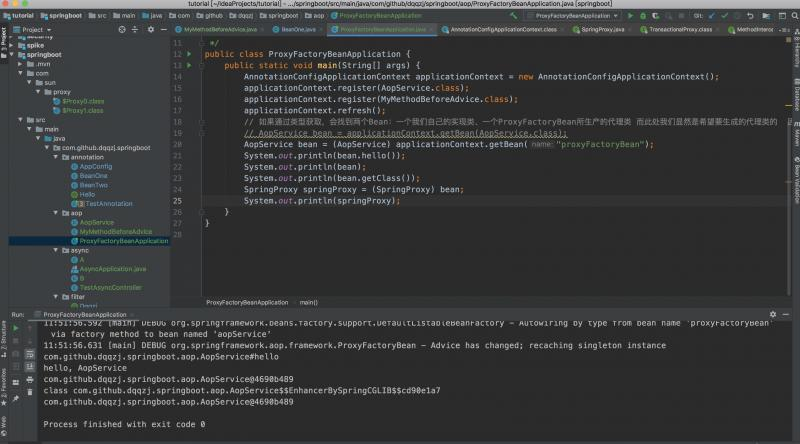The width and height of the screenshot is (800, 444).
Task: Click the Print icon in Run panel
Action: coord(30,380)
